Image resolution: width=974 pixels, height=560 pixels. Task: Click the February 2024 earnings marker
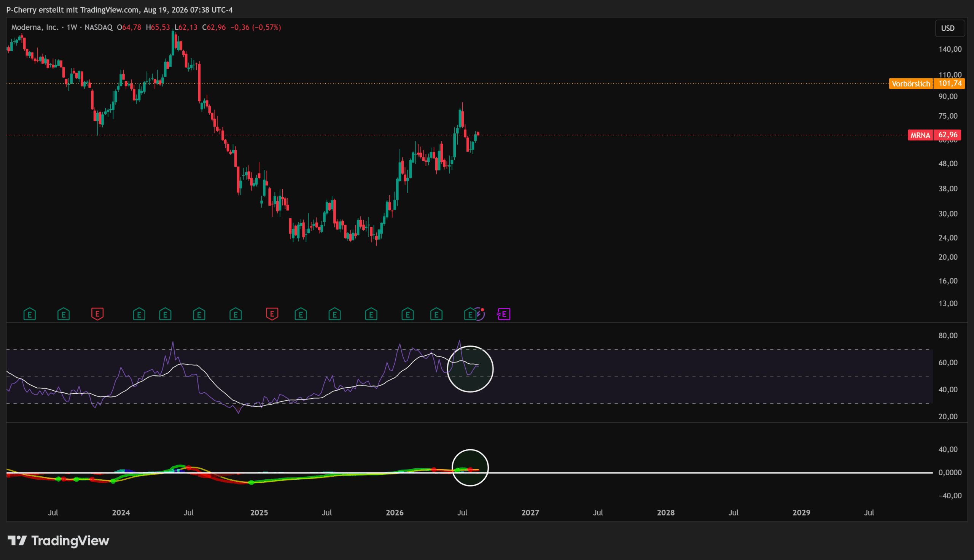point(139,314)
